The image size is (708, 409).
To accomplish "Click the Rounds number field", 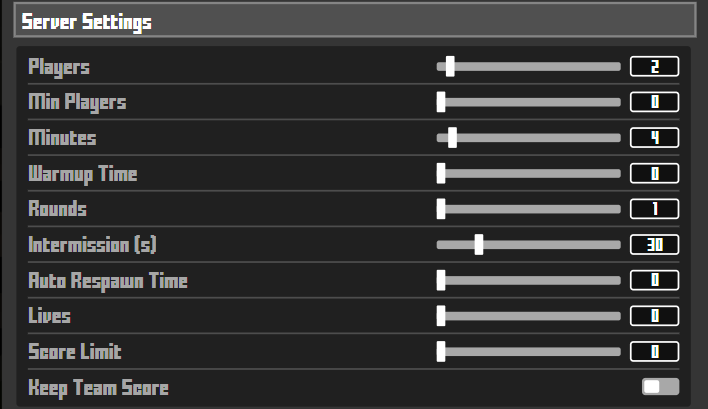I will 654,209.
